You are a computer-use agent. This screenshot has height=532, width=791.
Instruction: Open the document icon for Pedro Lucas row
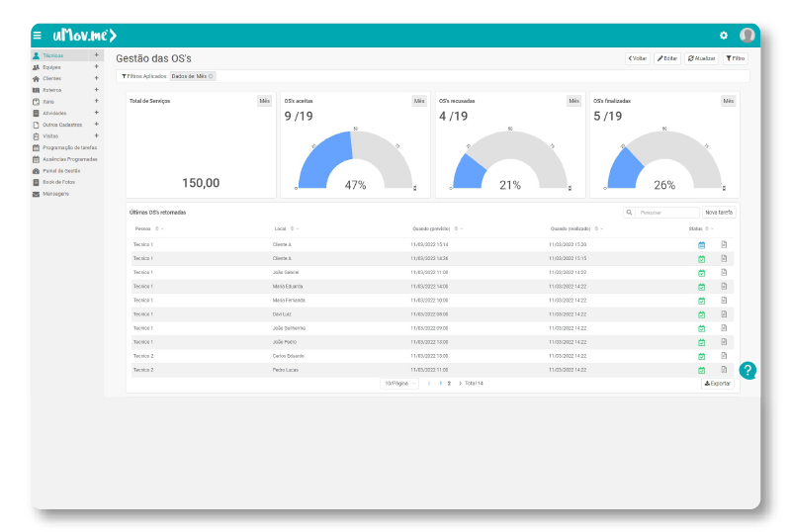point(724,369)
